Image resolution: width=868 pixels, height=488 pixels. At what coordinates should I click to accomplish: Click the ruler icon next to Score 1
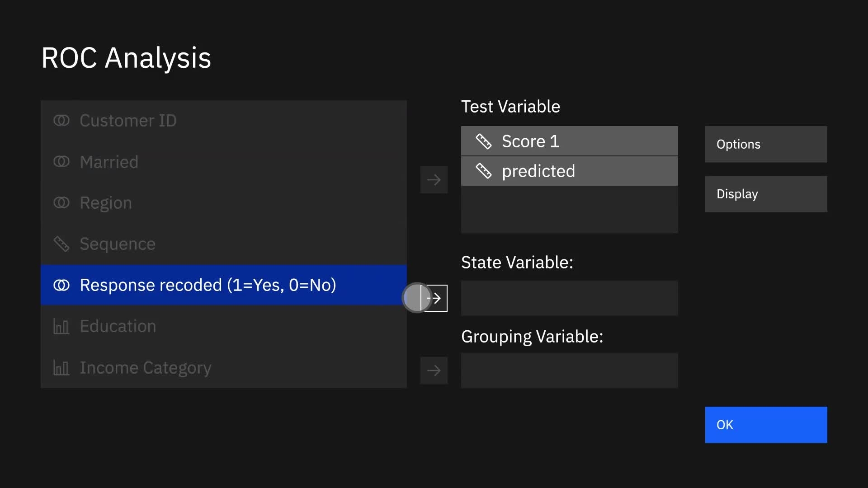483,141
